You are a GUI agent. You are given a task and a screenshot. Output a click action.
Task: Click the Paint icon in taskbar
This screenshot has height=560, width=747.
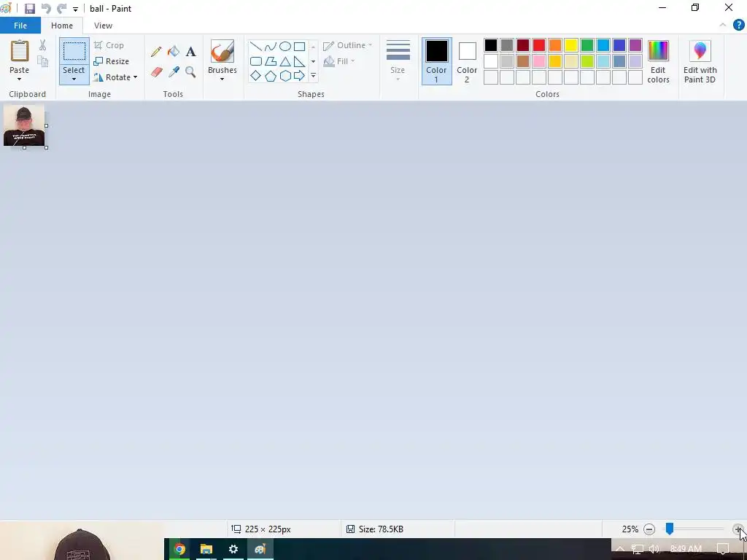tap(260, 549)
